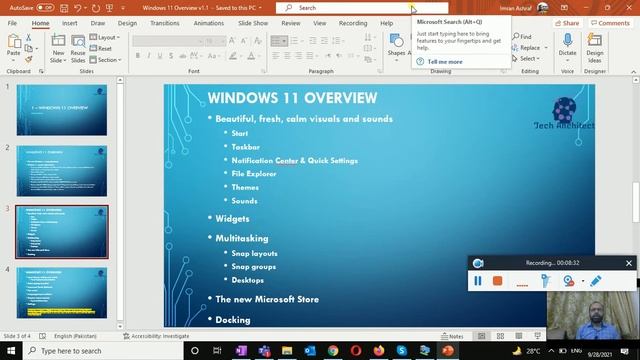Toggle the AutoSave switch

point(44,7)
